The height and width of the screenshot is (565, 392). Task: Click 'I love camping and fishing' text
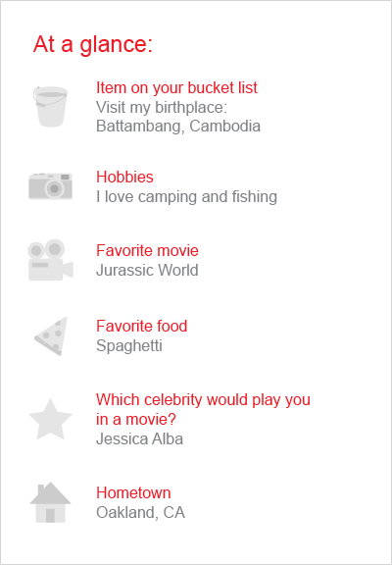186,197
